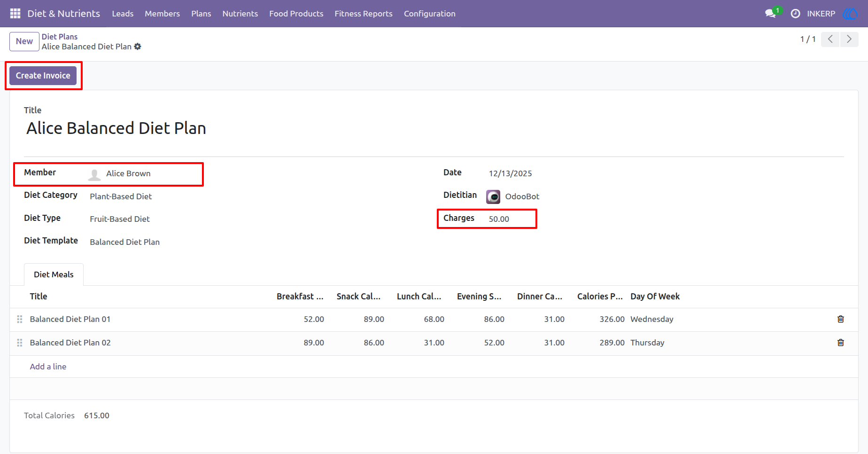Click the 1 / 1 record pager
The image size is (868, 454).
(808, 39)
